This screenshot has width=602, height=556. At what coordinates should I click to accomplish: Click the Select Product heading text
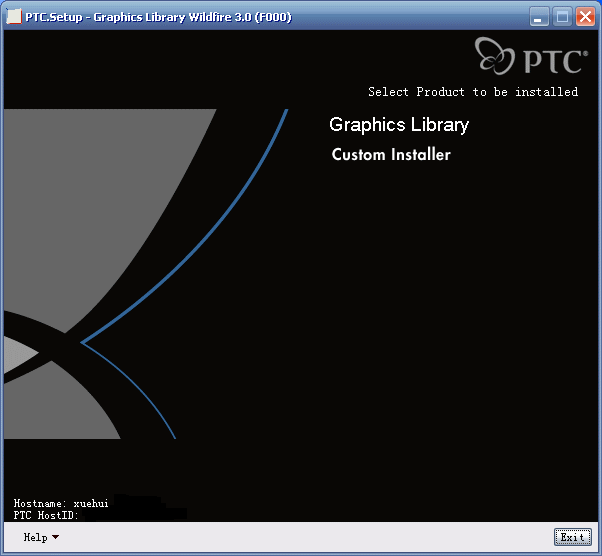click(472, 92)
